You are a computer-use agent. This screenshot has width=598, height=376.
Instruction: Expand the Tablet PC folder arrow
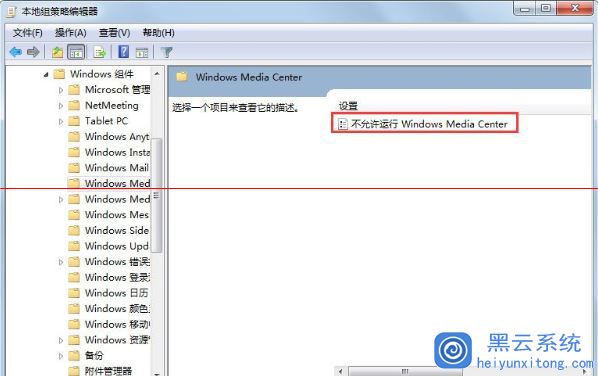tap(61, 121)
